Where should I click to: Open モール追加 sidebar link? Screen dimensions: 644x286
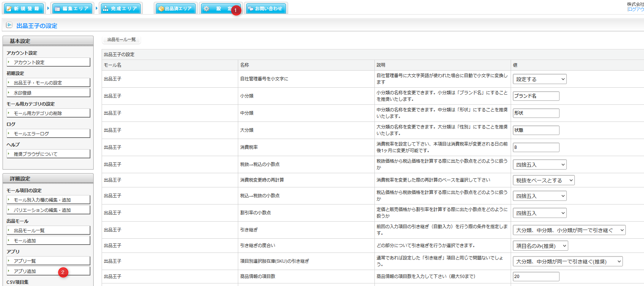(x=48, y=241)
